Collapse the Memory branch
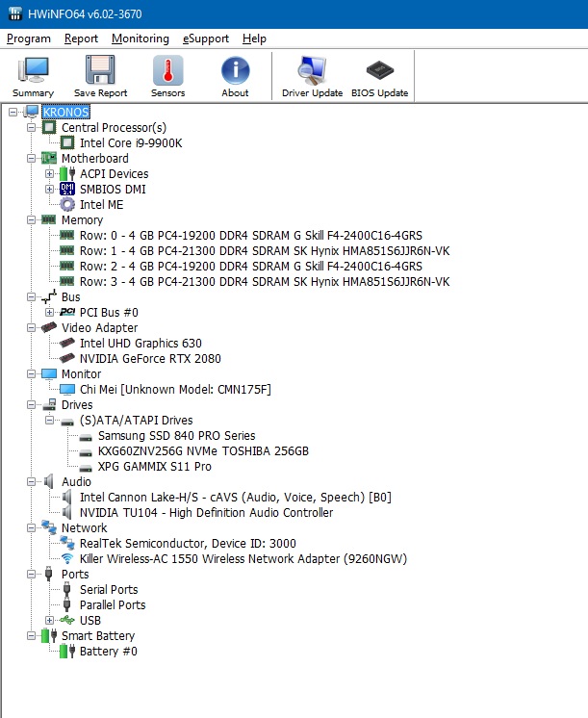Image resolution: width=588 pixels, height=718 pixels. coord(31,219)
